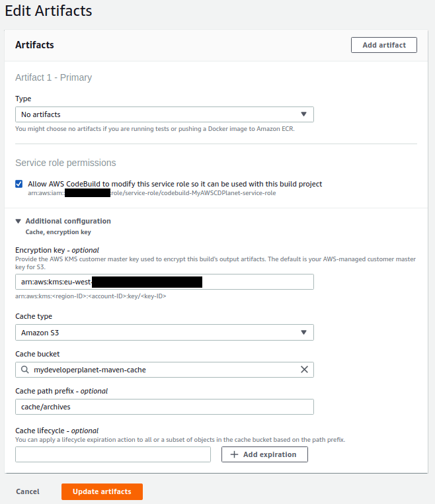Viewport: 435px width, 504px height.
Task: Click the Allow AWS CodeBuild label text
Action: coord(175,184)
